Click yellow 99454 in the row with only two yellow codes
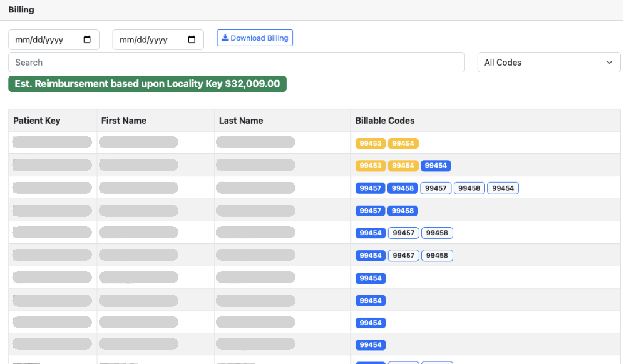The image size is (623, 364). (x=403, y=143)
